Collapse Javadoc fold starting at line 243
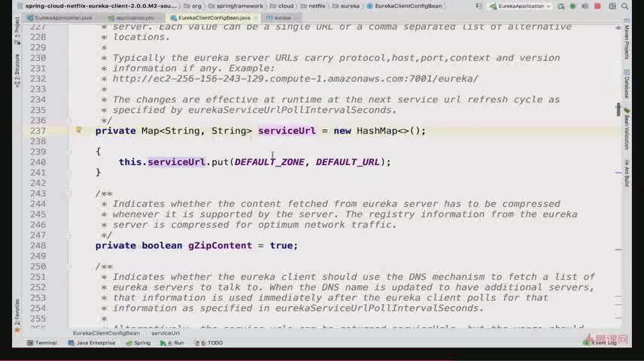Viewport: 644px width, 361px height. [69, 193]
